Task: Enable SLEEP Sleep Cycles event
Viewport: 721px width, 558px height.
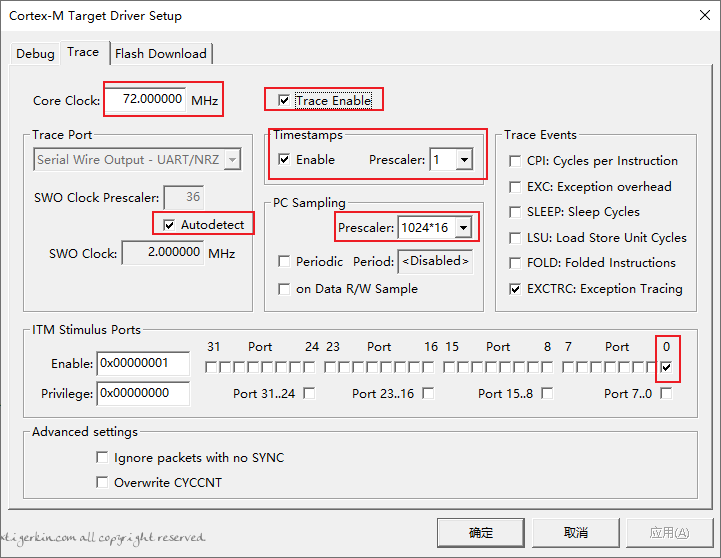Action: pos(515,212)
